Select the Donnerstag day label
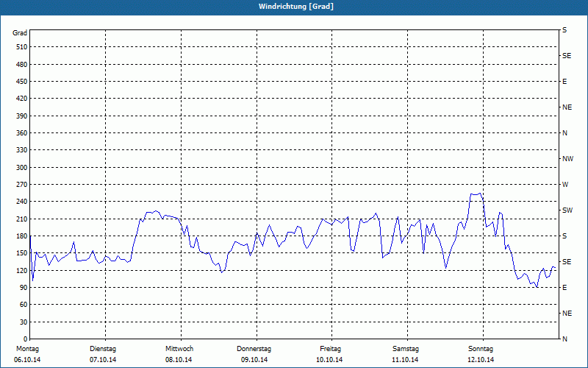Viewport: 588px width, 368px height. [254, 349]
